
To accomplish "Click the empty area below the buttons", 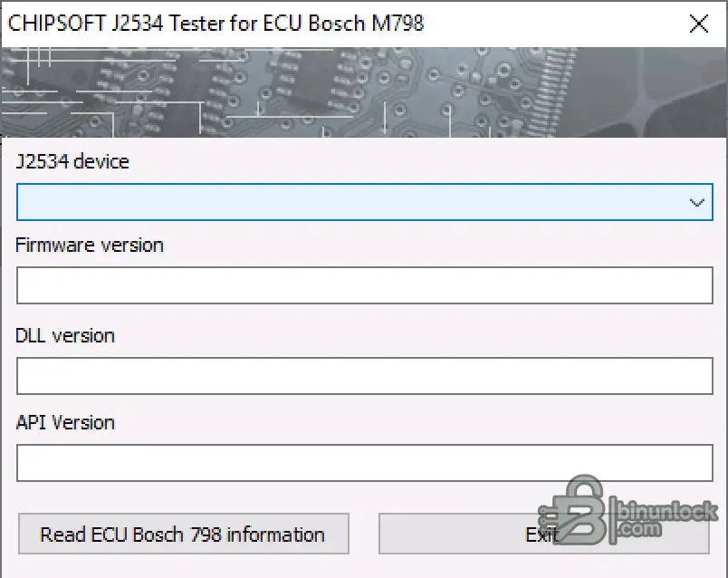I will [364, 567].
